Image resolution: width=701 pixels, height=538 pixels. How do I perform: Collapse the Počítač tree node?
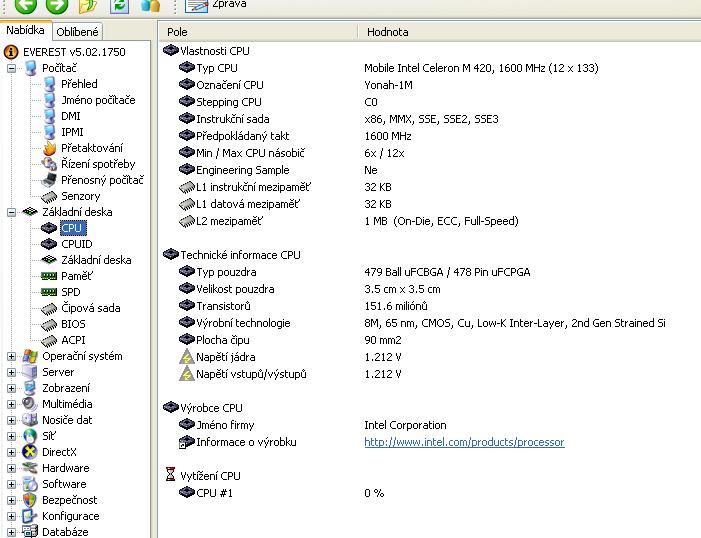tap(12, 68)
